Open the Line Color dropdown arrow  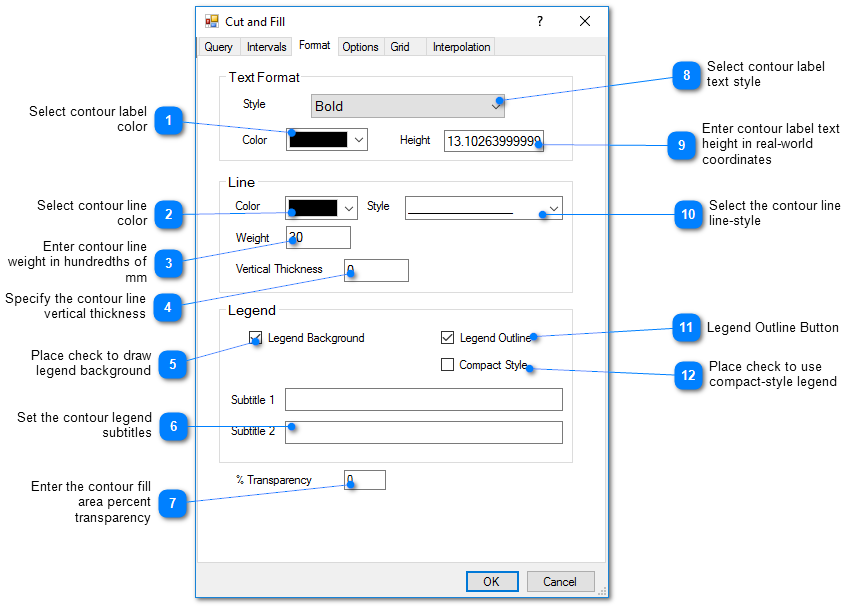[x=348, y=207]
